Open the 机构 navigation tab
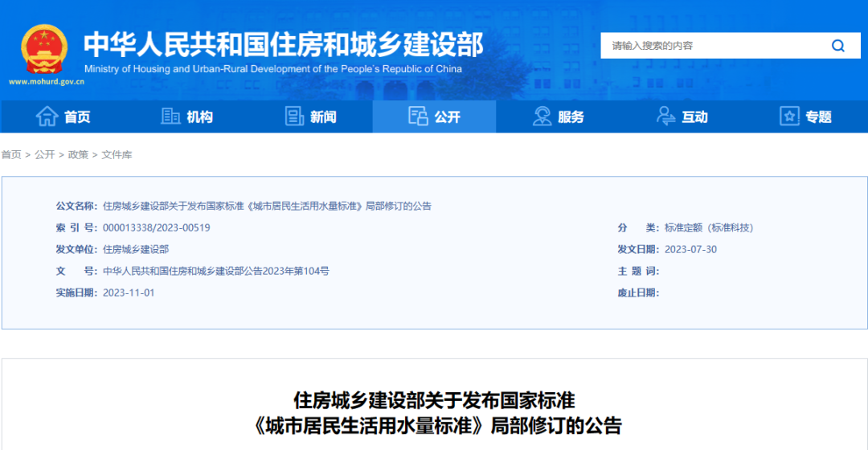The image size is (868, 450). point(186,117)
